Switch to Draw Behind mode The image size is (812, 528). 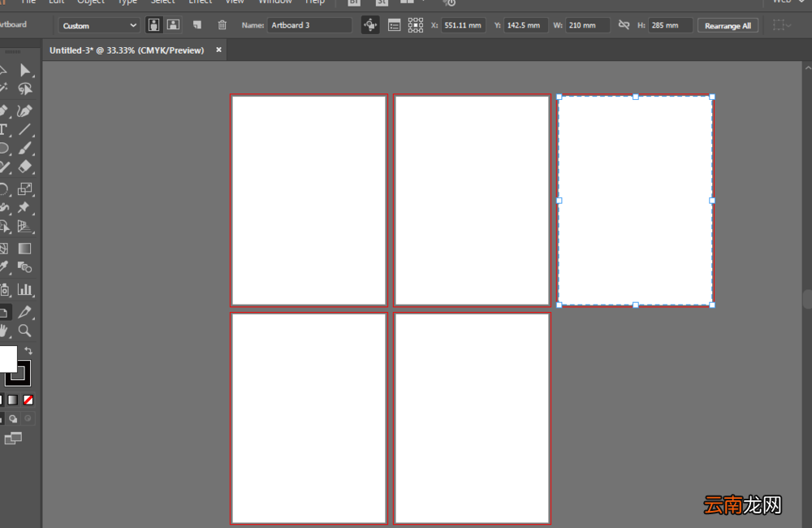pyautogui.click(x=13, y=418)
